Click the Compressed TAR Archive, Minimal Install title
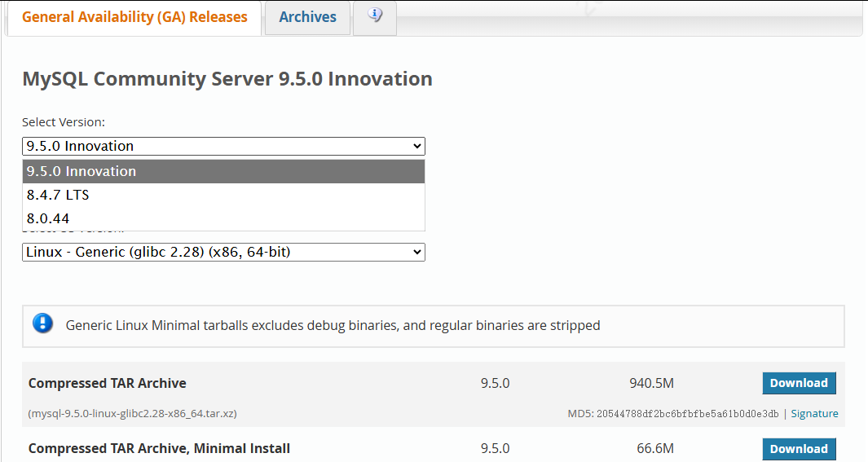 click(x=159, y=448)
